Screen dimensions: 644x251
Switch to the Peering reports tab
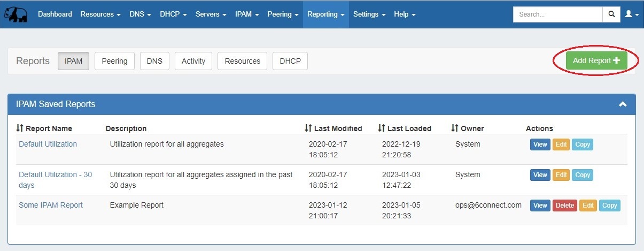click(x=114, y=61)
